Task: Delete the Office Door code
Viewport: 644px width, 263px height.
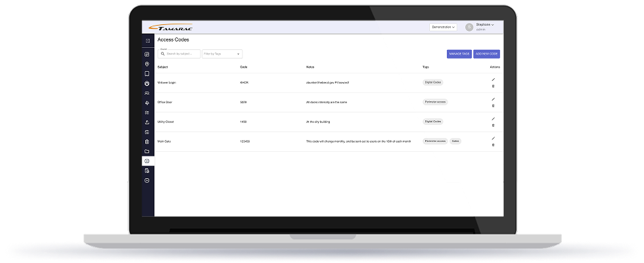Action: point(494,106)
